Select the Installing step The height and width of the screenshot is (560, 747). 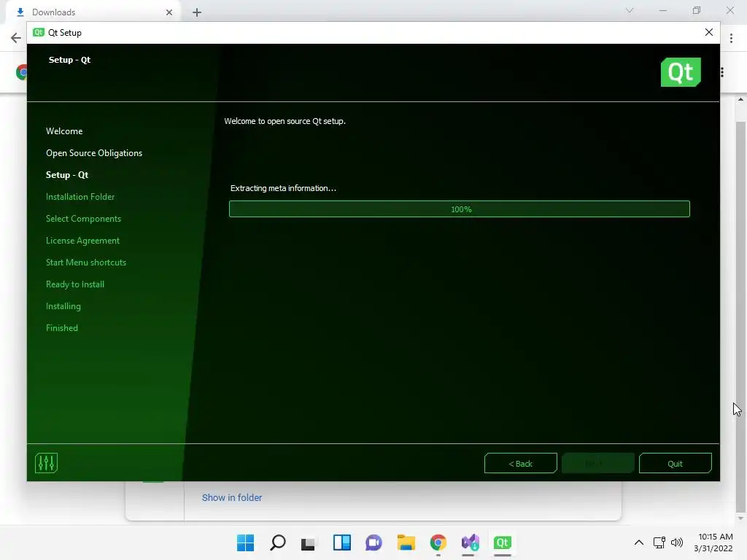click(63, 306)
